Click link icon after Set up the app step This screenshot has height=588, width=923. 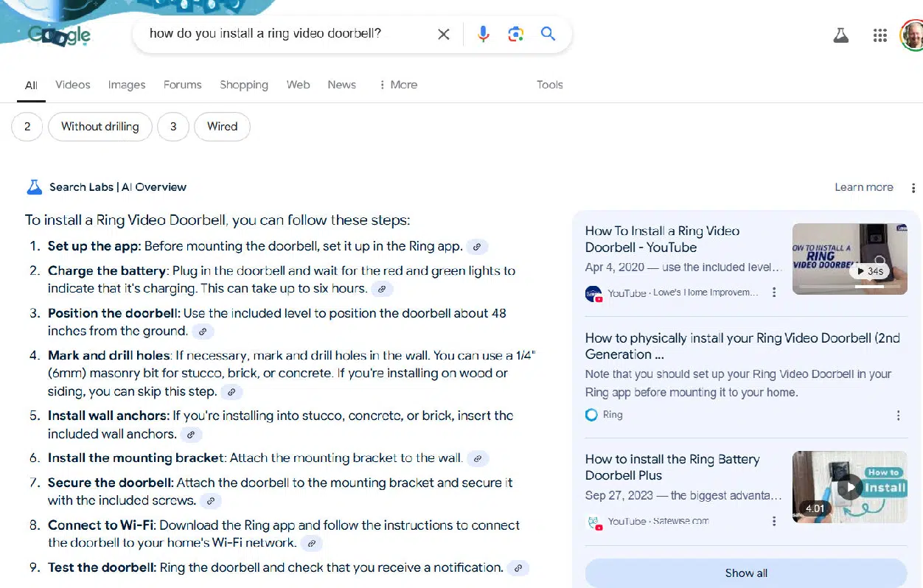pos(477,247)
